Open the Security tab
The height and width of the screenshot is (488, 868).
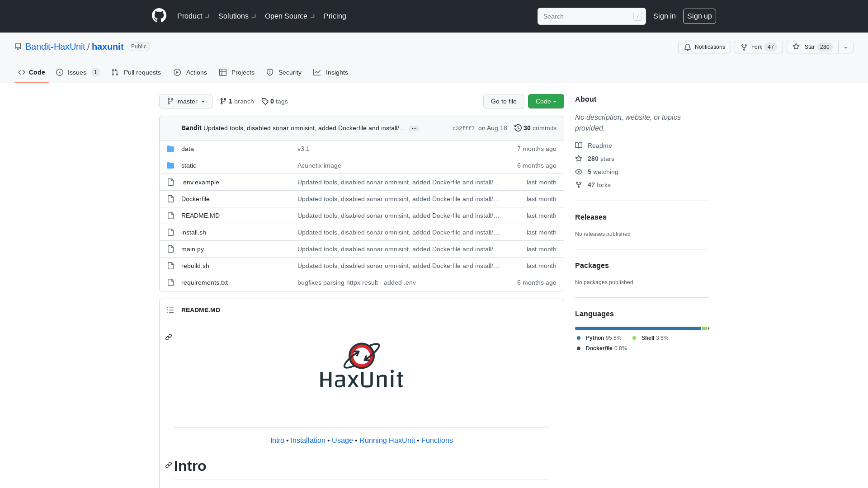(284, 72)
